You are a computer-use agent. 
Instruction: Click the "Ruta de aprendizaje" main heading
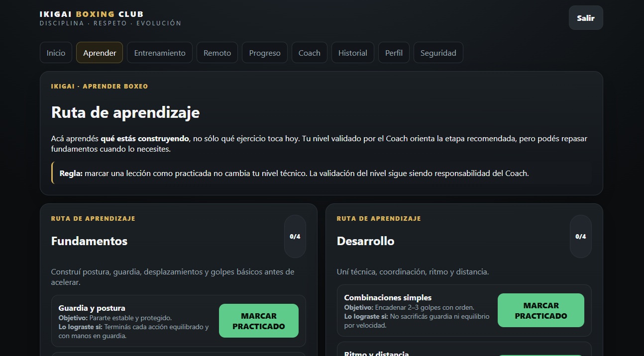pos(125,112)
